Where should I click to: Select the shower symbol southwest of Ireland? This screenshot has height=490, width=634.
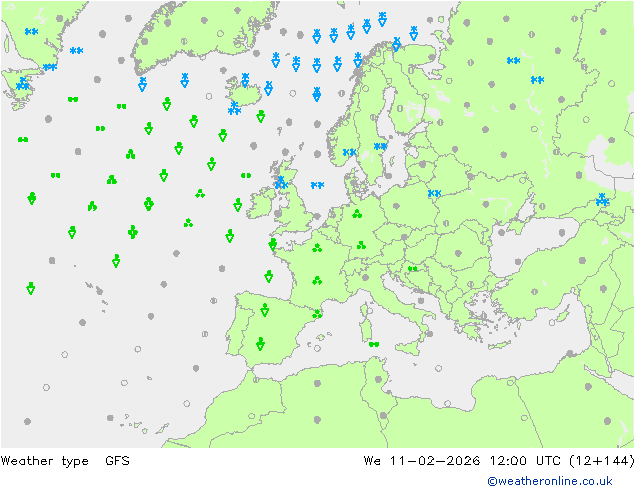click(229, 235)
